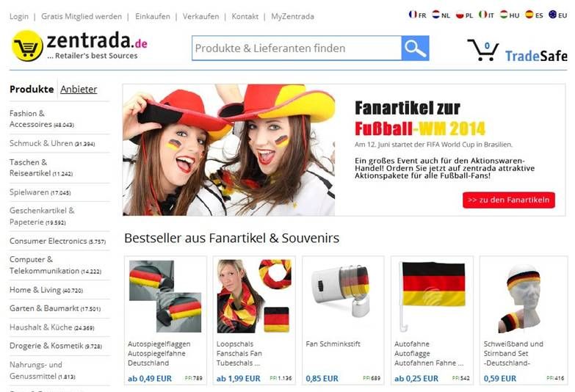This screenshot has height=392, width=575.
Task: Open the Login link
Action: tap(18, 16)
